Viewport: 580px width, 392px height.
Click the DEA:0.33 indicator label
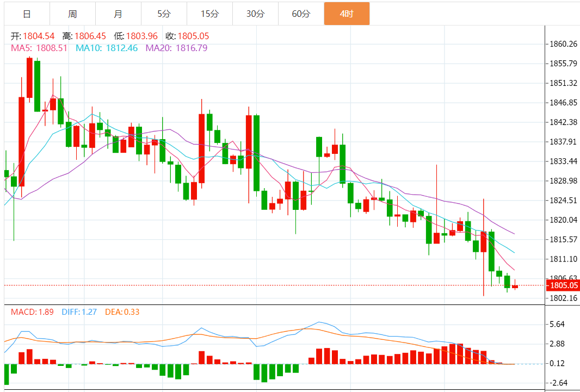pos(122,312)
